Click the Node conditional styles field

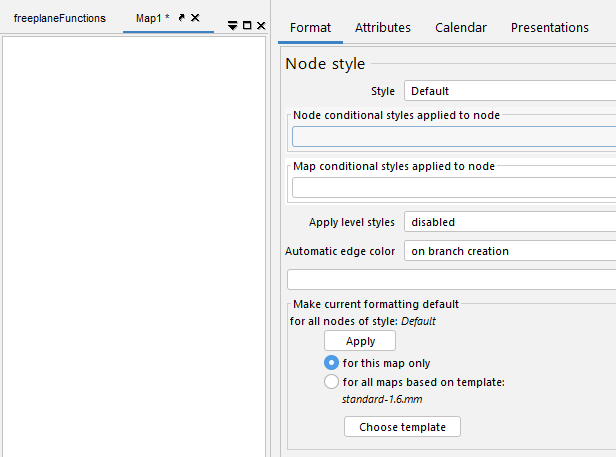point(454,137)
